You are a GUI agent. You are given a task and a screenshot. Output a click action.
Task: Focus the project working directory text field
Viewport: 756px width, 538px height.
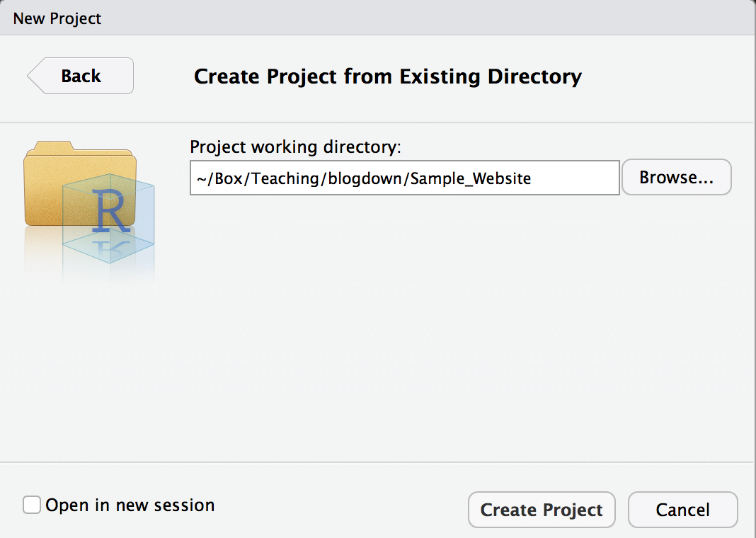click(x=404, y=178)
